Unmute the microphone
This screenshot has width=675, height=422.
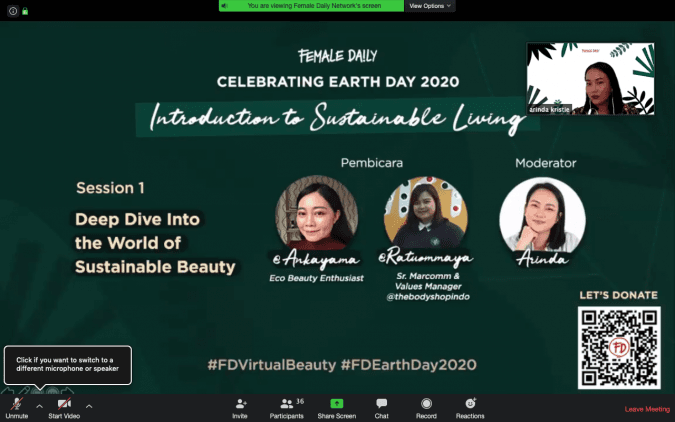click(16, 405)
